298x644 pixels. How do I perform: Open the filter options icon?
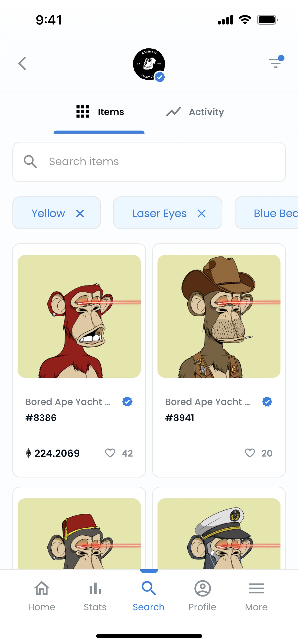pos(276,62)
